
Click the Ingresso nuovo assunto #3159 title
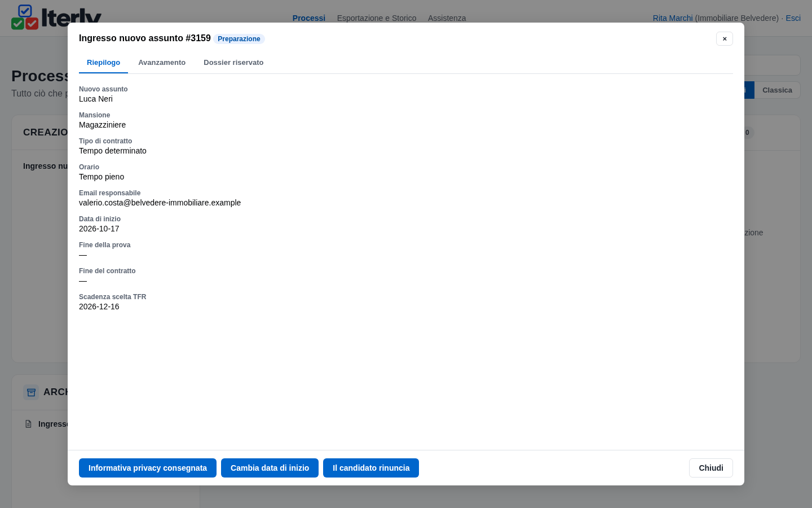click(x=145, y=38)
